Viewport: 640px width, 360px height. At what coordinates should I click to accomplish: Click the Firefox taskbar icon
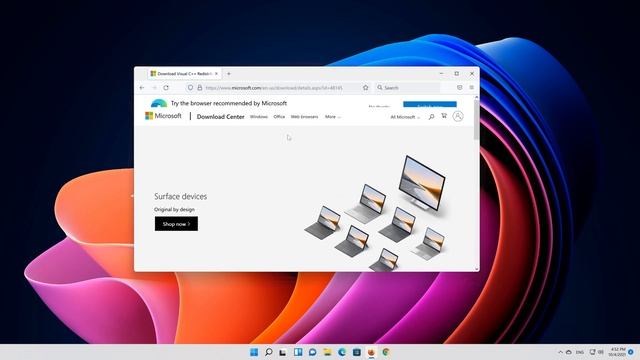[371, 352]
